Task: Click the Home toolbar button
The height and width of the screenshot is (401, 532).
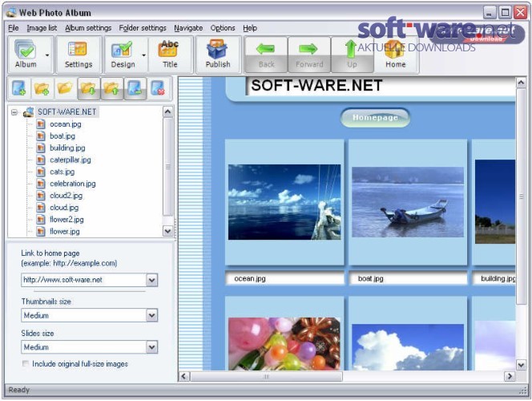Action: (x=395, y=55)
